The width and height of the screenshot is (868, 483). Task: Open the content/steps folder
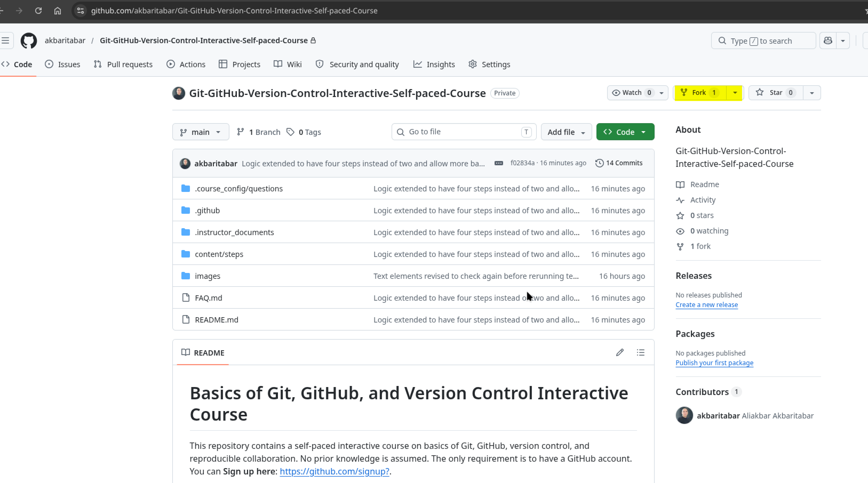click(219, 254)
